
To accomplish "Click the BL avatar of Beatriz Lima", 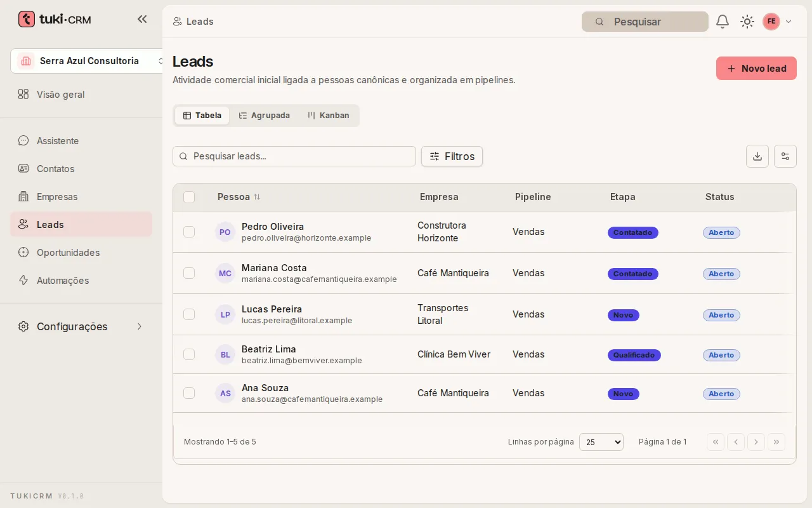I will [225, 354].
